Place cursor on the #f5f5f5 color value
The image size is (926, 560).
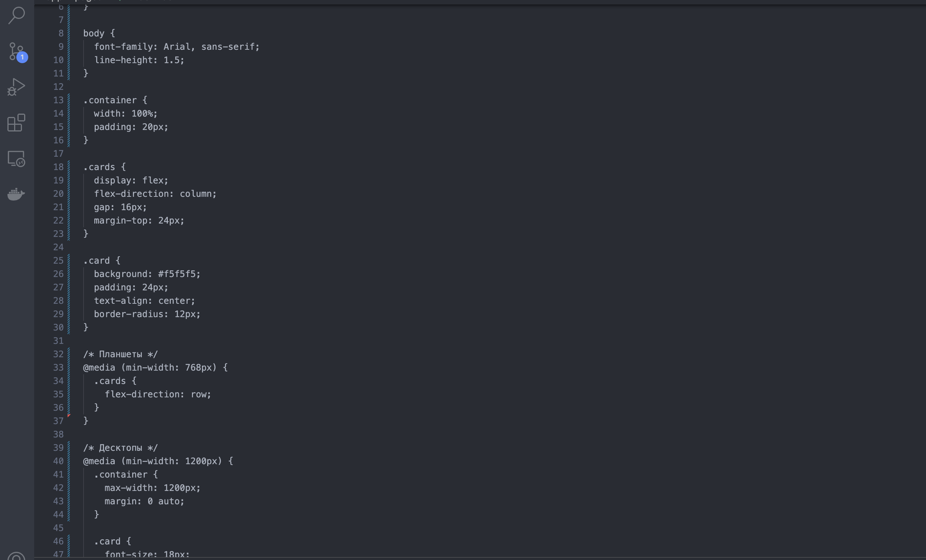[x=179, y=274]
